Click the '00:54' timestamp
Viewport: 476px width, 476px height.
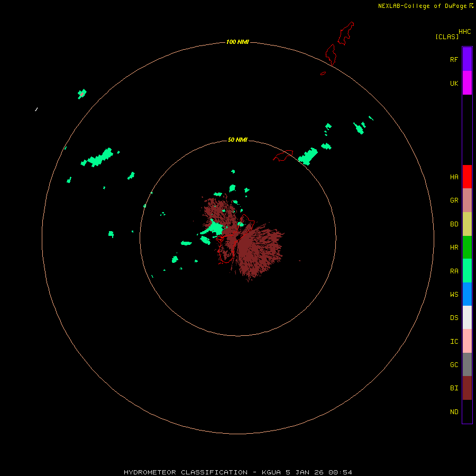(x=340, y=472)
